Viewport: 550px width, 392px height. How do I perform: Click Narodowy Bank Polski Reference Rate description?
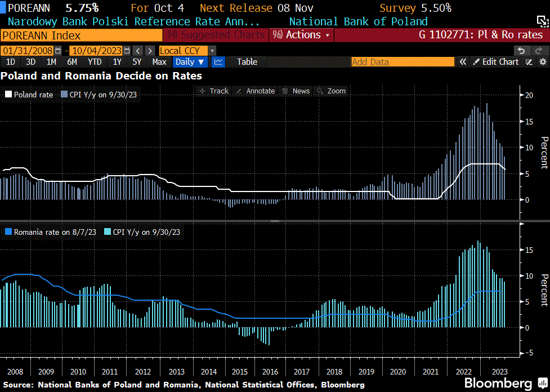(x=133, y=22)
